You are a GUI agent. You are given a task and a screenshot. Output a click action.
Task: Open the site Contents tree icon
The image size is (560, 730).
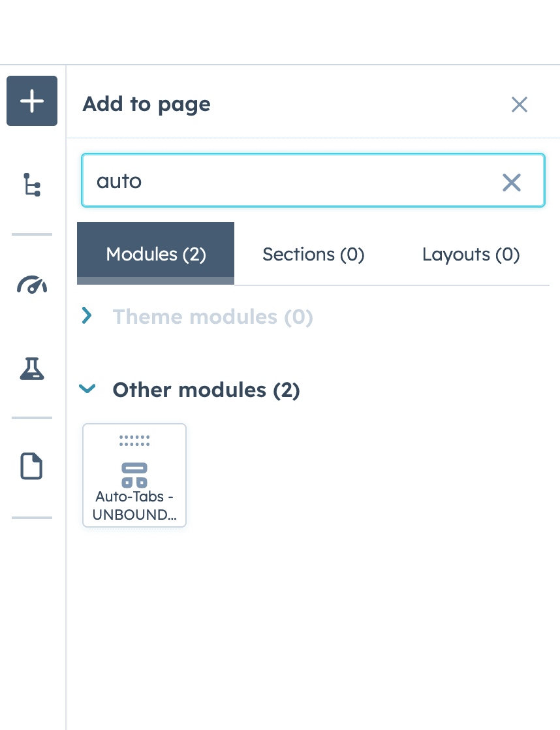click(31, 185)
